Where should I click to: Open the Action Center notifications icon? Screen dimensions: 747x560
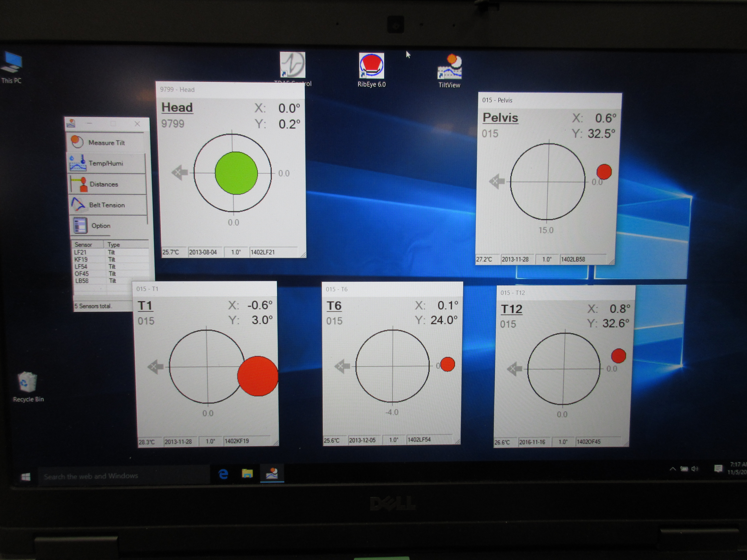click(x=718, y=468)
